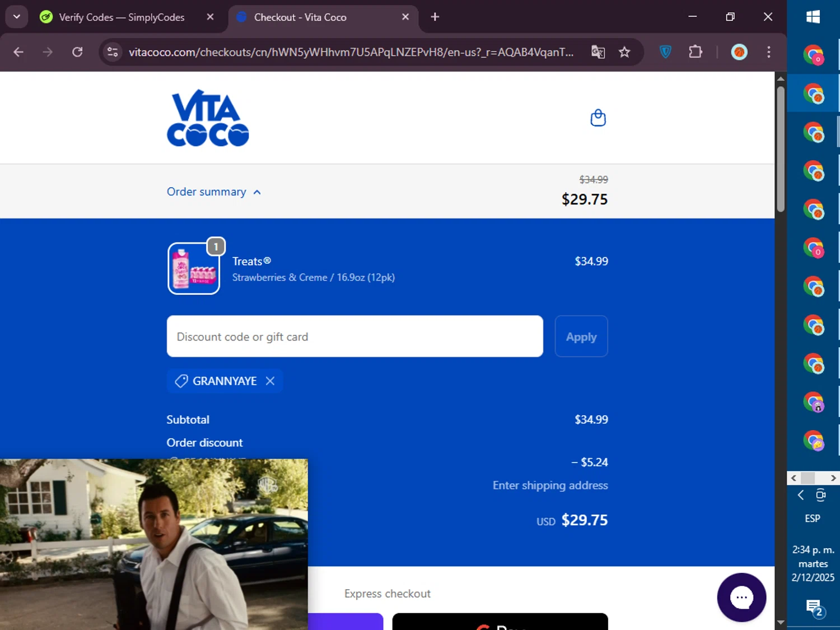Open Chrome three-dot menu
Image resolution: width=840 pixels, height=630 pixels.
pos(768,52)
